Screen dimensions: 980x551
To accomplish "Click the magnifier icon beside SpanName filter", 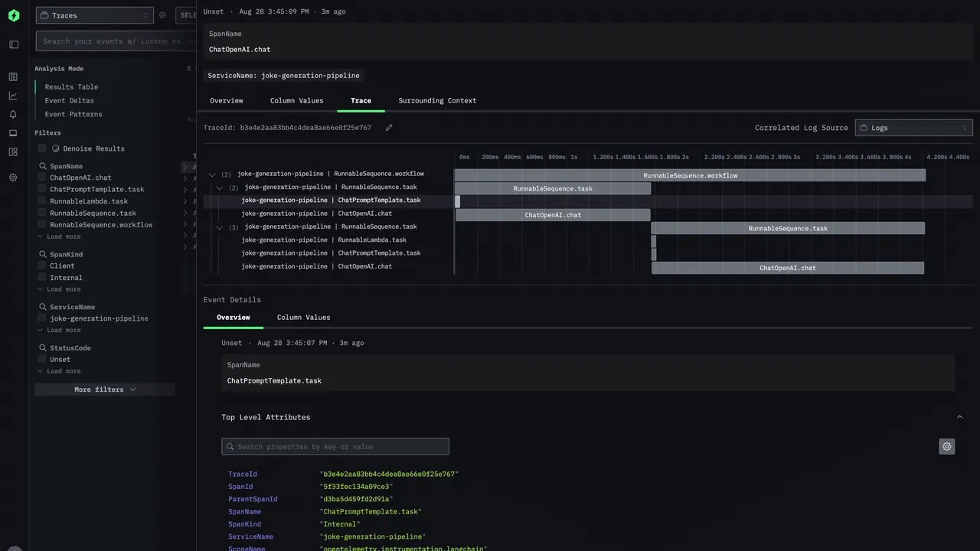I will click(43, 166).
